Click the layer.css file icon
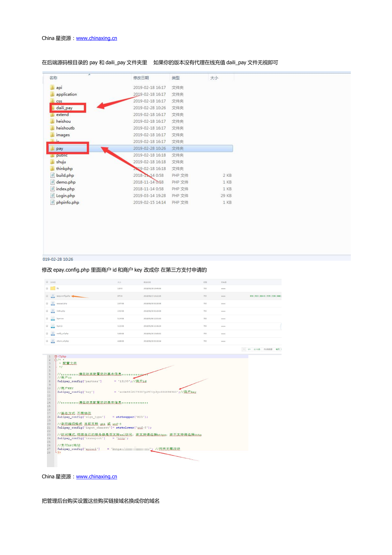392x555 pixels. pos(53,318)
